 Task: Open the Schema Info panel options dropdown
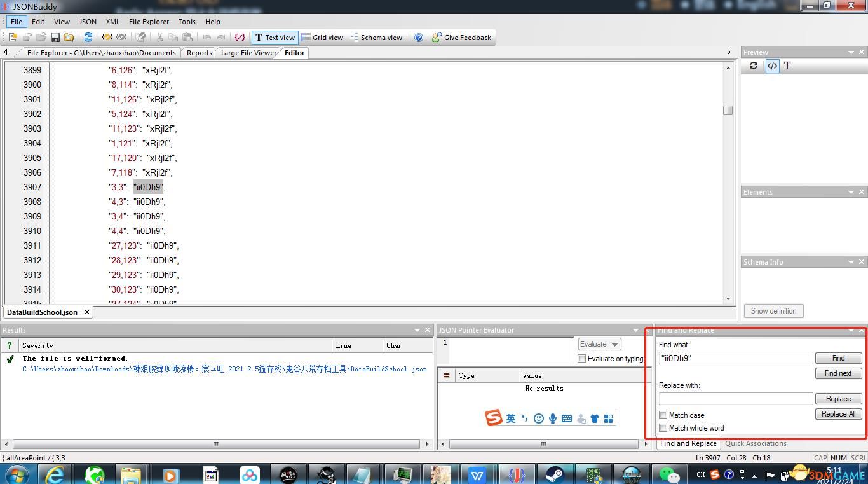point(851,262)
